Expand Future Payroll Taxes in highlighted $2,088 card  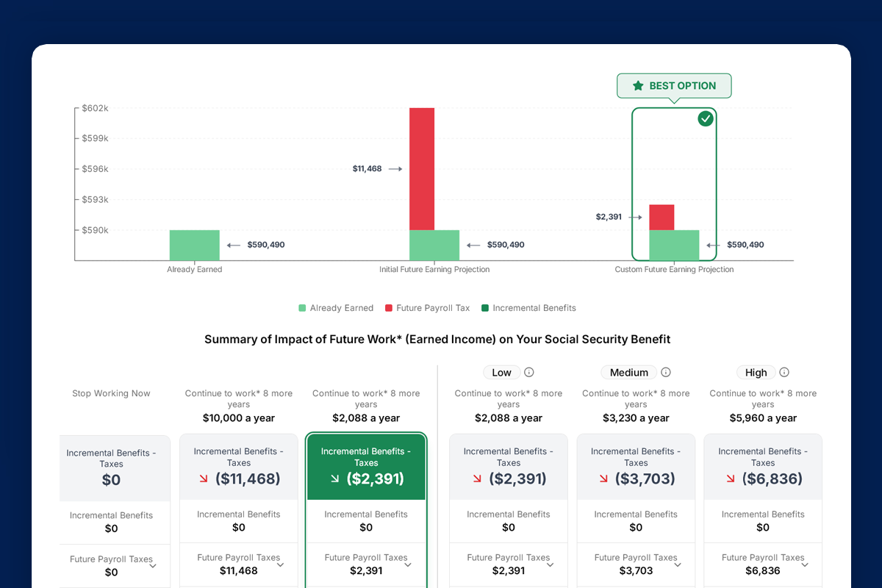coord(408,565)
